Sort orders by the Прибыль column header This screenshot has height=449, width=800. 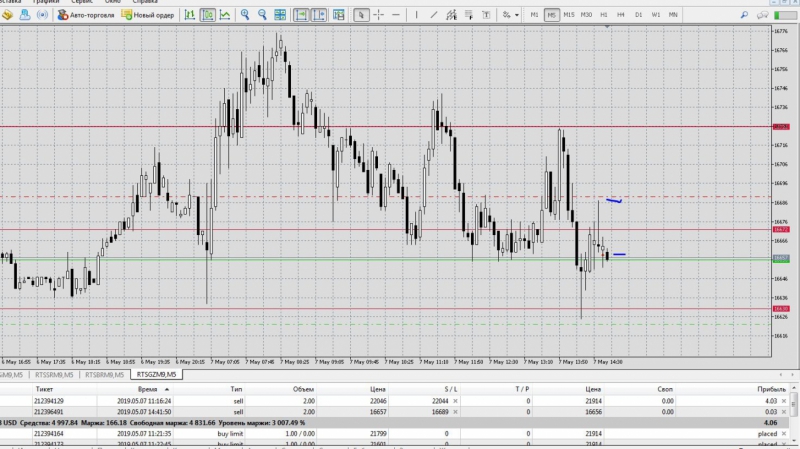pos(772,387)
